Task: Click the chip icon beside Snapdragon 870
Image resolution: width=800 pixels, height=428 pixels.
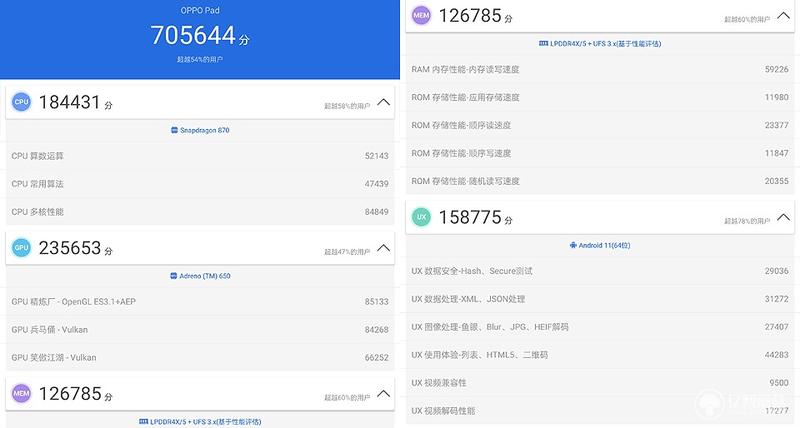Action: tap(174, 131)
